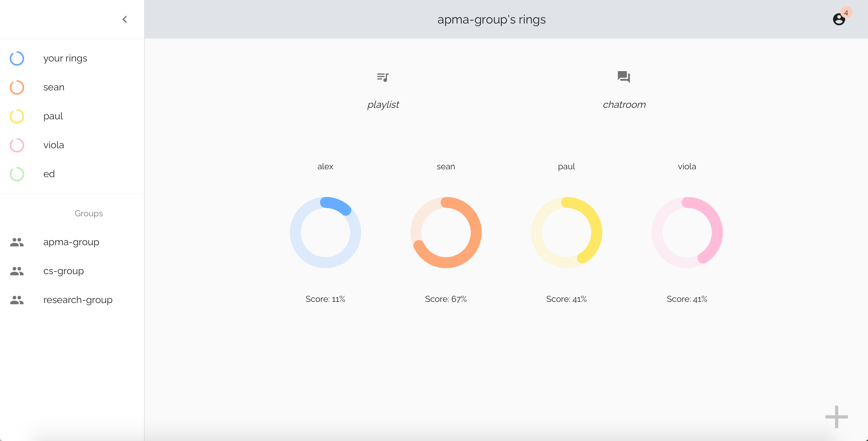The height and width of the screenshot is (441, 868).
Task: Collapse the sidebar with the chevron arrow
Action: coord(125,19)
